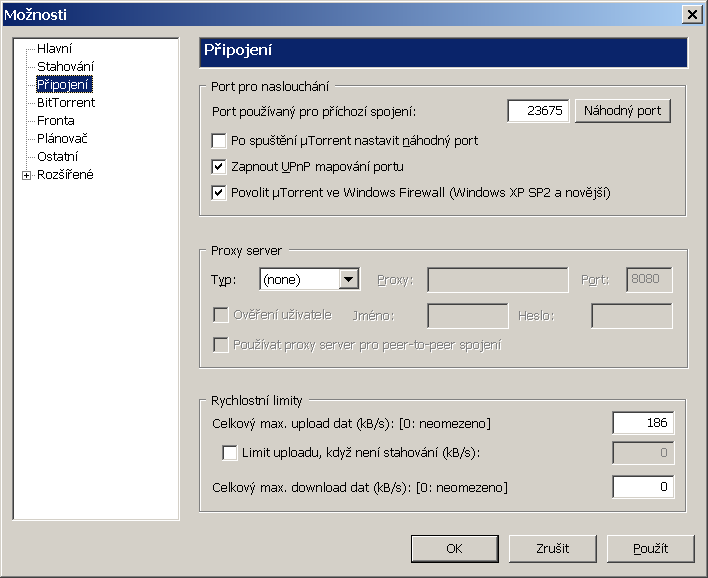
Task: Focus the max upload speed field
Action: click(x=642, y=423)
